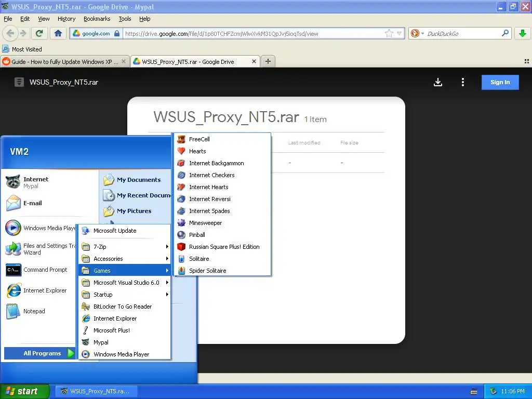Expand the Accessories program folder
532x399 pixels.
click(x=125, y=259)
